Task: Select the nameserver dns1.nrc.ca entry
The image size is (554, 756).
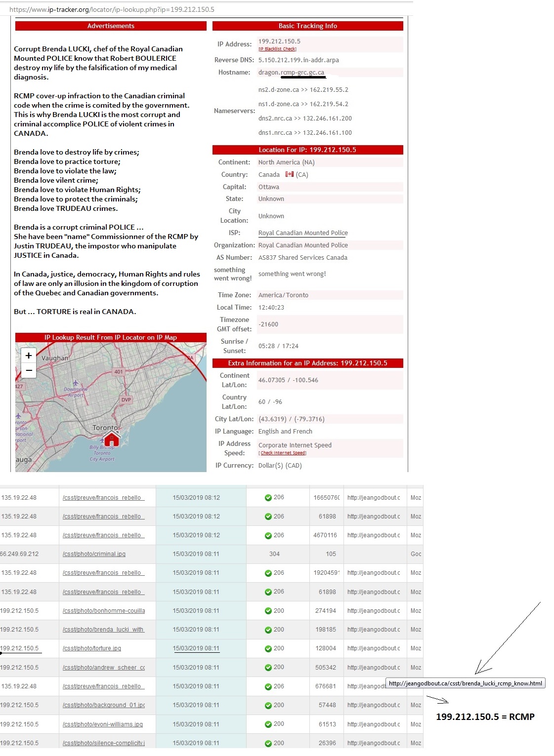Action: tap(305, 133)
